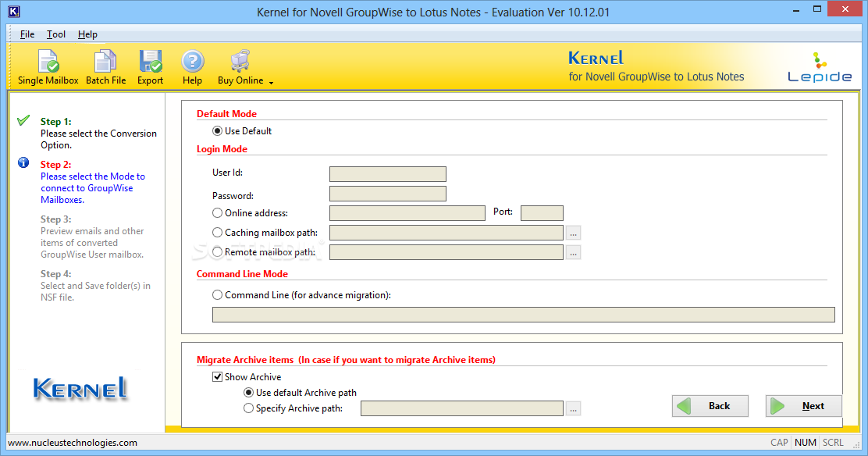
Task: Click the CAP status bar indicator
Action: 779,443
